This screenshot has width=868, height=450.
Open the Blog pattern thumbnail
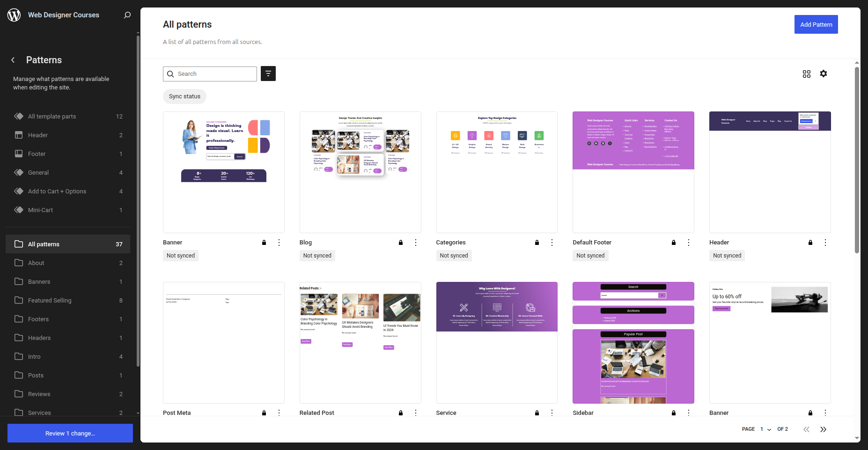tap(360, 172)
